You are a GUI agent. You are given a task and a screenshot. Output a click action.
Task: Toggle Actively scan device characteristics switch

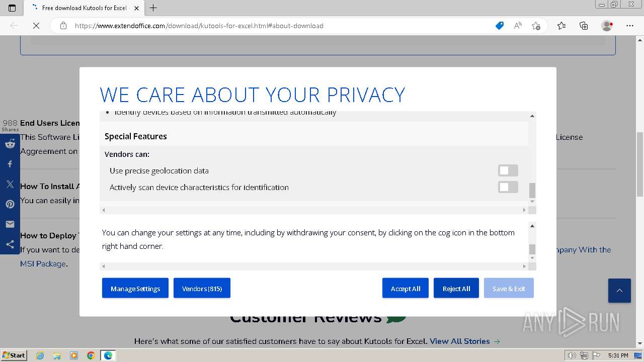coord(508,187)
